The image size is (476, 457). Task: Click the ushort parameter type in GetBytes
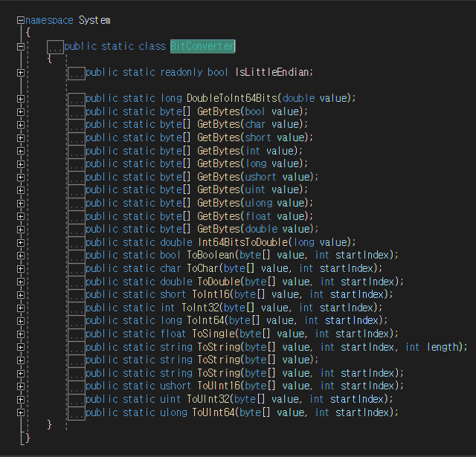point(261,177)
